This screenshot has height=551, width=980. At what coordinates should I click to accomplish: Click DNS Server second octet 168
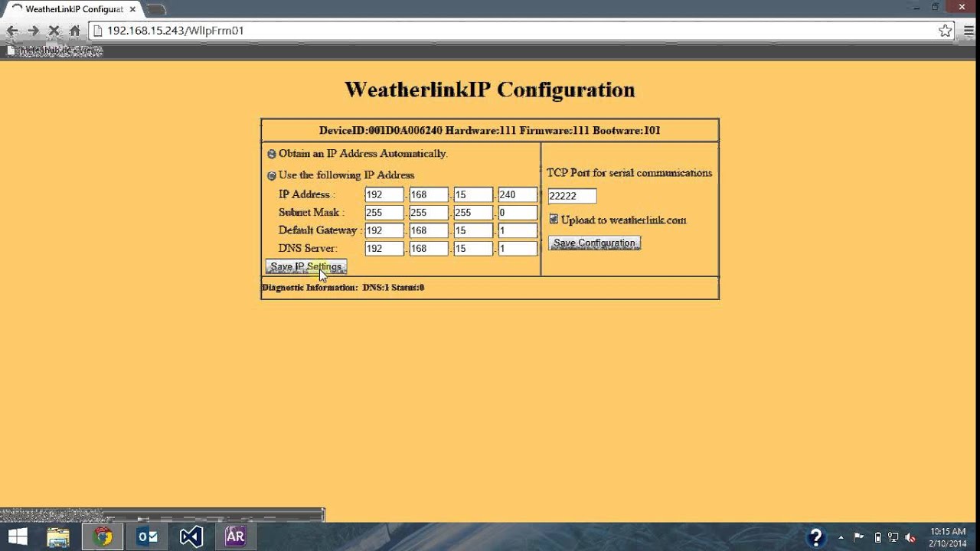(429, 249)
